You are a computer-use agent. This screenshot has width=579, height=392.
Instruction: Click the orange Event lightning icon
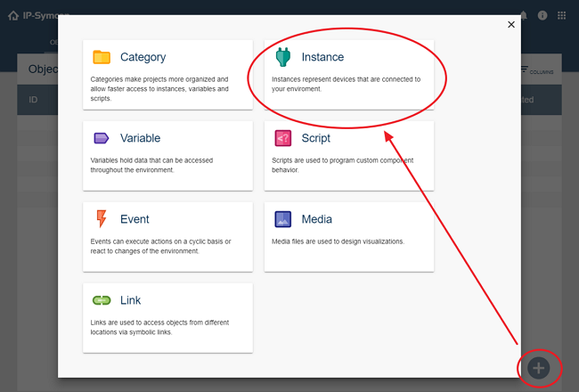102,219
